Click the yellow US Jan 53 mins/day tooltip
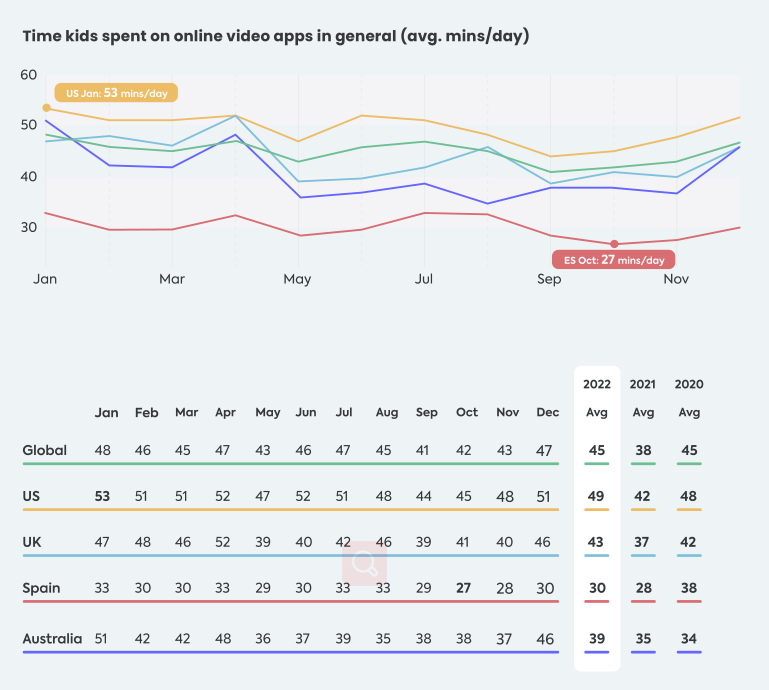 click(116, 93)
